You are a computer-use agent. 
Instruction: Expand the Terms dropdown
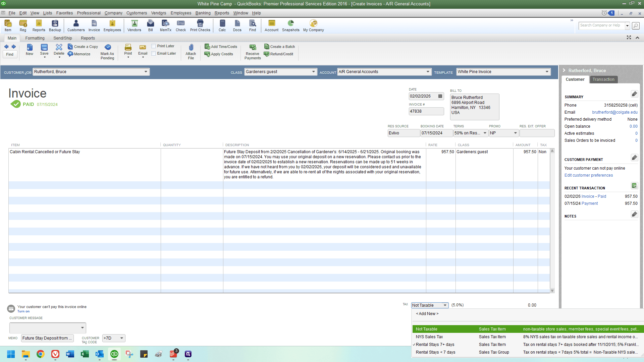[485, 133]
